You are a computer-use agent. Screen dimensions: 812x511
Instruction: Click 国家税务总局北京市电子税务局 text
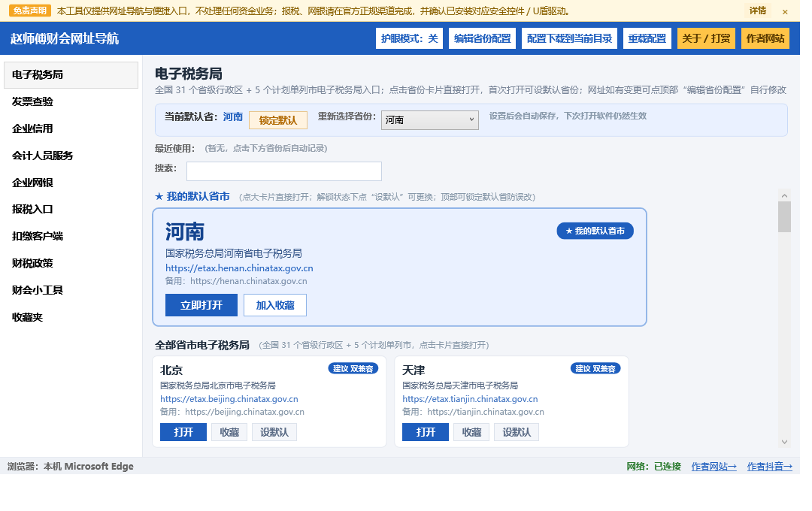click(217, 386)
